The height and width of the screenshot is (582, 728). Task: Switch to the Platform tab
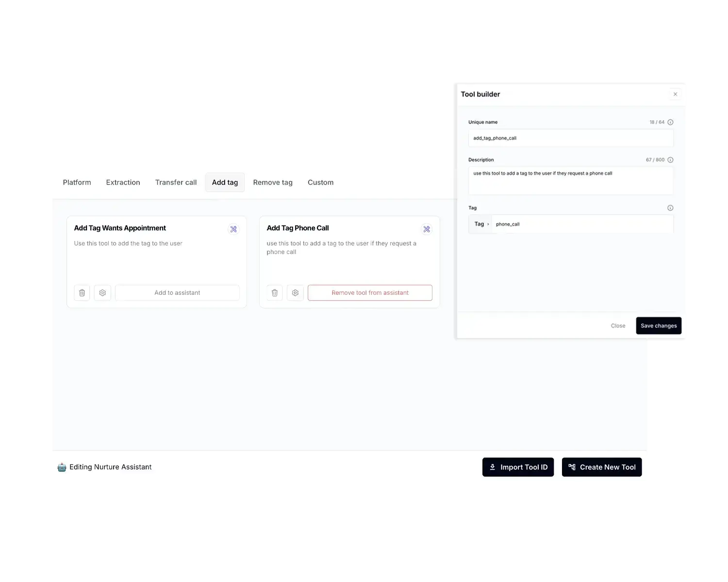[77, 182]
